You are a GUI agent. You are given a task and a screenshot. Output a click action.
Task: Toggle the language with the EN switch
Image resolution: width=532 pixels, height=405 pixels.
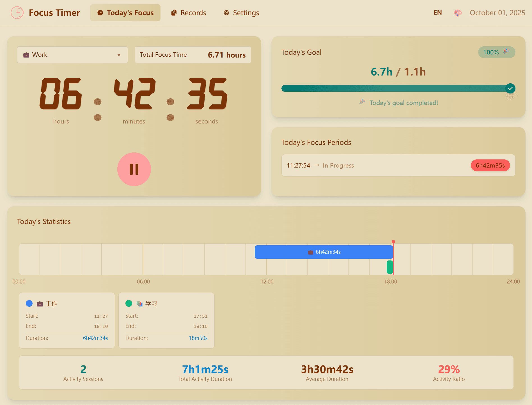tap(437, 12)
